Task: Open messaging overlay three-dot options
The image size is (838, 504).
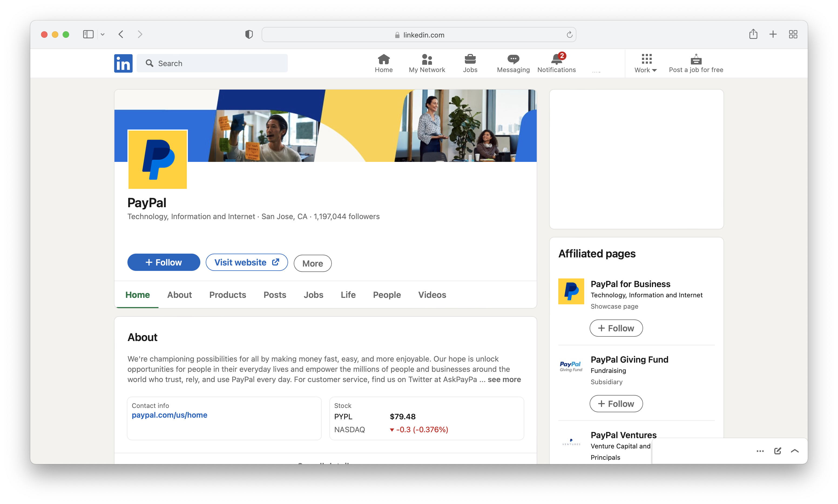Action: point(760,451)
